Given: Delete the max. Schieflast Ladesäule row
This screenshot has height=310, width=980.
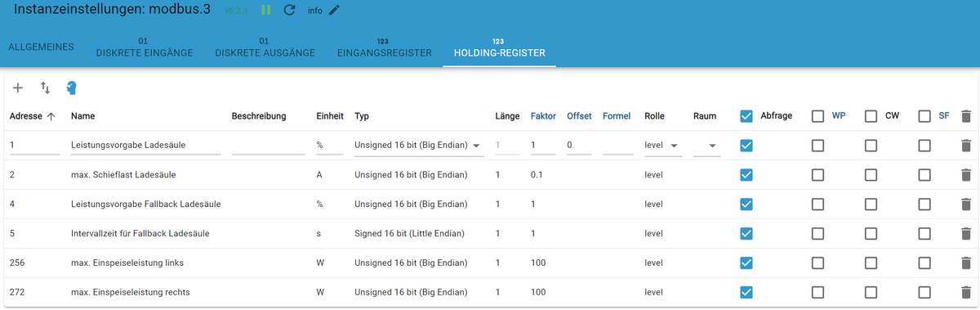Looking at the screenshot, I should tap(966, 174).
